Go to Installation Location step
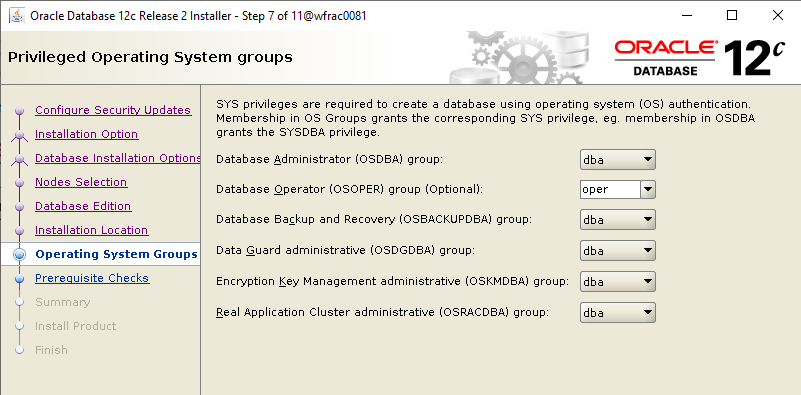Image resolution: width=801 pixels, height=395 pixels. point(91,230)
